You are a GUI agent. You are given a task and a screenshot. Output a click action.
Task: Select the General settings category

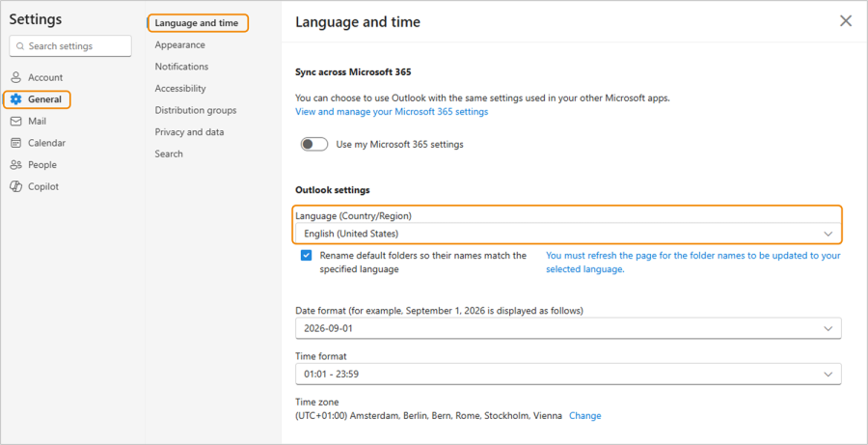(38, 99)
